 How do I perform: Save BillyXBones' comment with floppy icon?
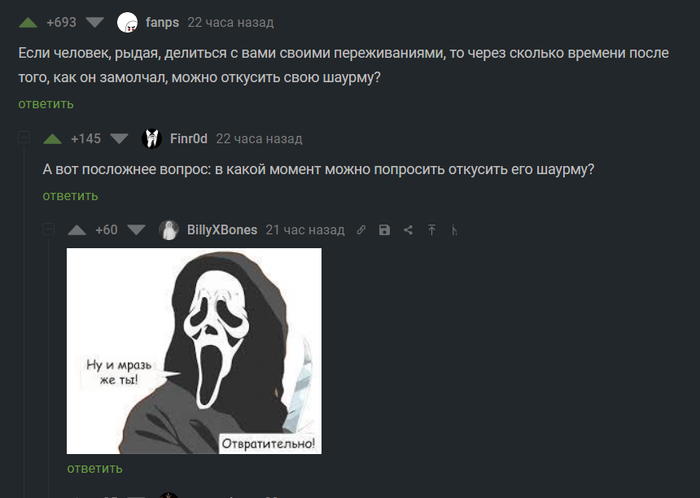click(x=384, y=230)
